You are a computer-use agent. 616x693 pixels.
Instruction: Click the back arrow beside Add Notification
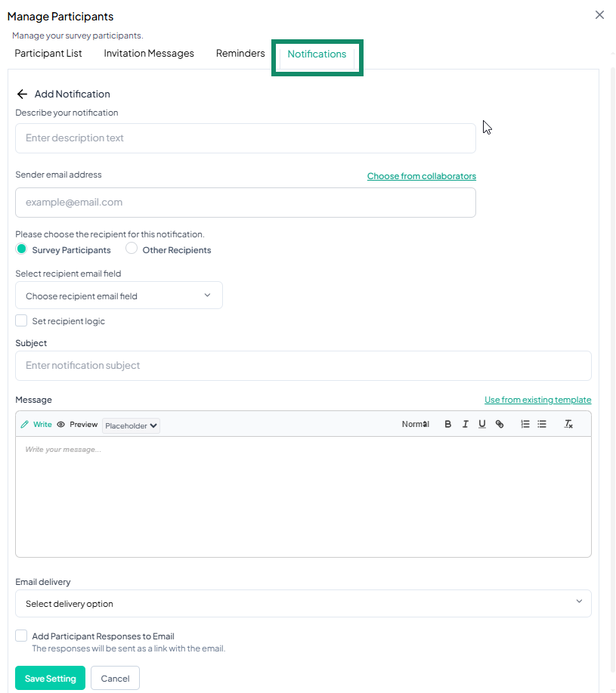tap(22, 94)
